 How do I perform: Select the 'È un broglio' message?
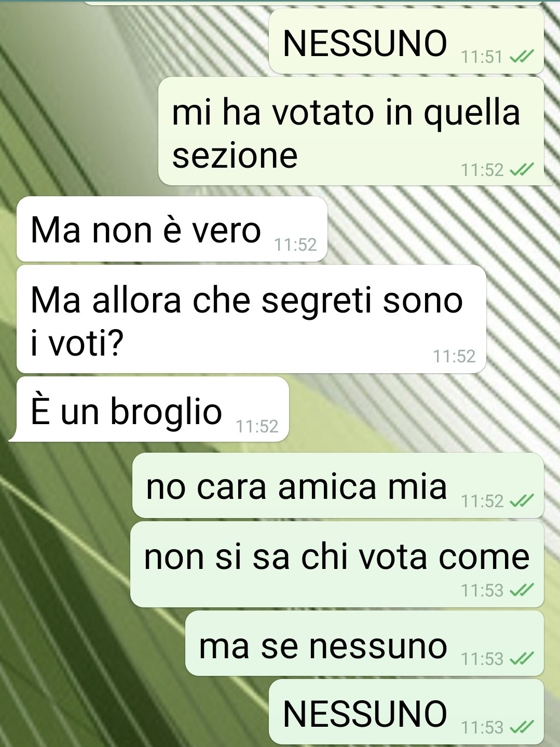(x=152, y=409)
